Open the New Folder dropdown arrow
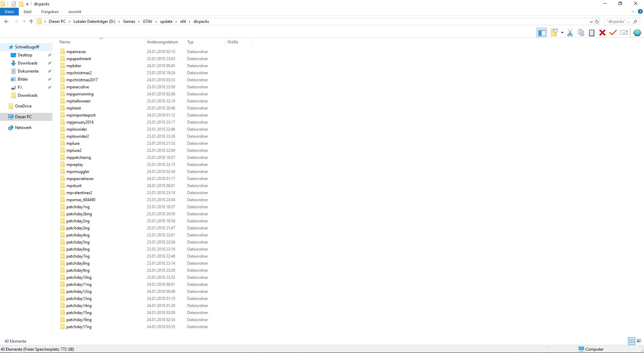The image size is (644, 353). click(x=562, y=33)
